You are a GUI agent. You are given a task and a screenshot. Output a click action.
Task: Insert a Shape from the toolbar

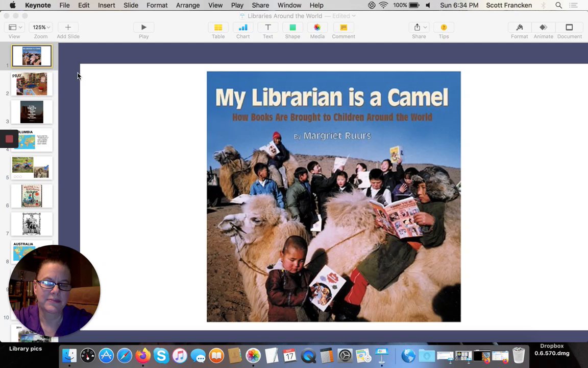click(292, 28)
